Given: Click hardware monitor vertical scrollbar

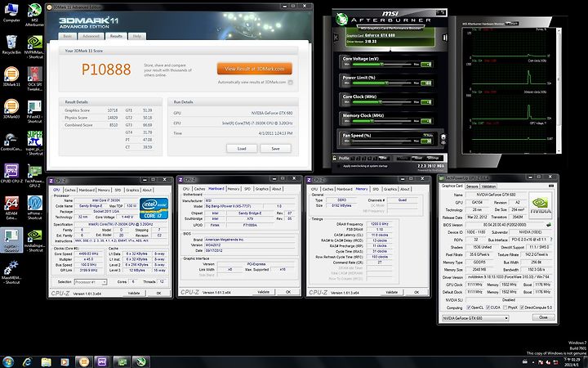Looking at the screenshot, I should tap(559, 90).
